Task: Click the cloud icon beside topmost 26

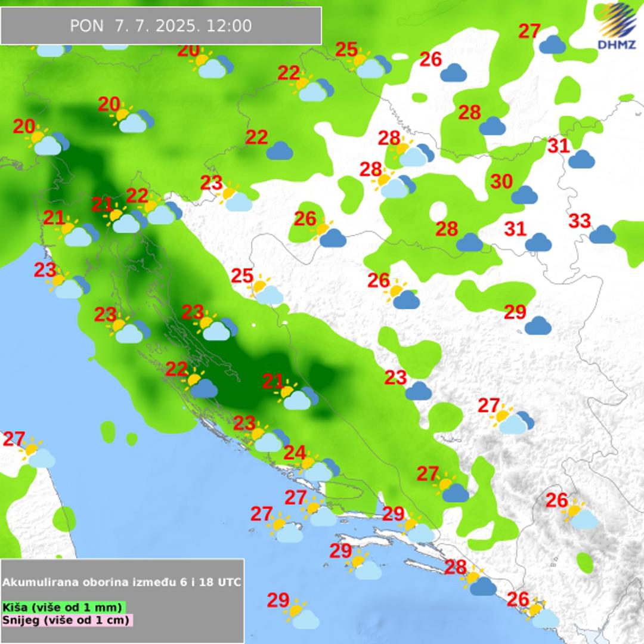Action: point(453,73)
